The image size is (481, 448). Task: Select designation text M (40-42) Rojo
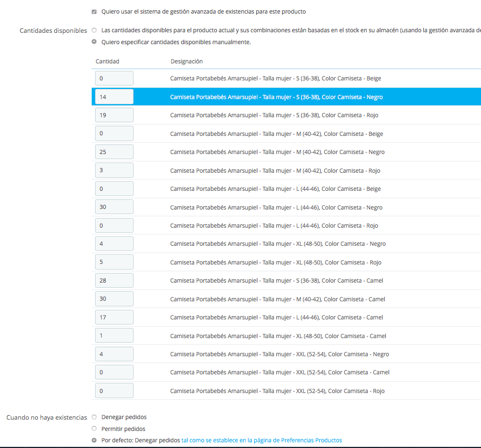click(275, 170)
